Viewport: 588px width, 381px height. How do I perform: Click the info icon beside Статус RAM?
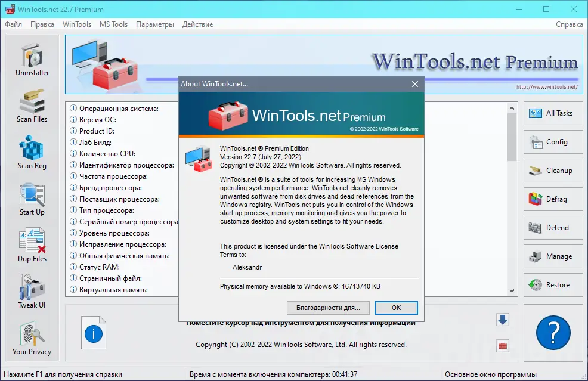(x=73, y=267)
